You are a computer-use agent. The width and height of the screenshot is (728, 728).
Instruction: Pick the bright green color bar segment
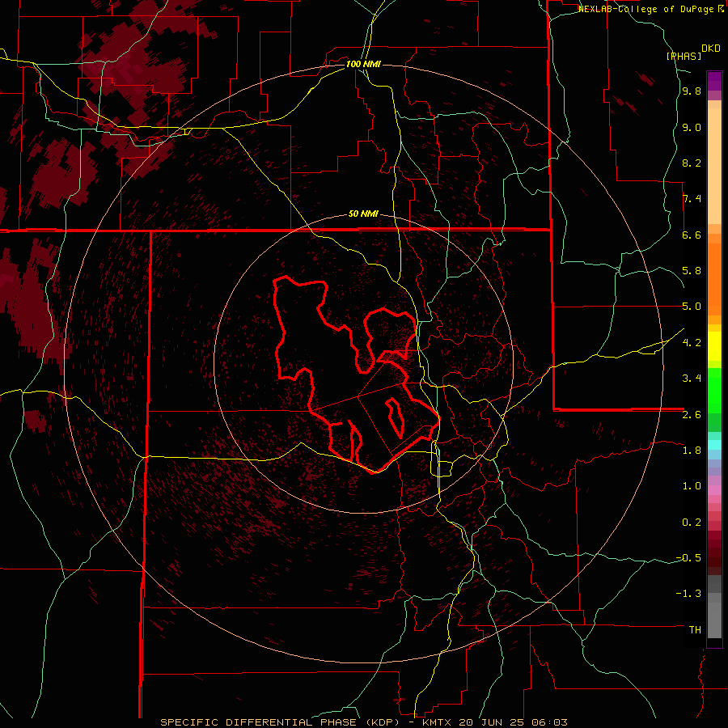coord(714,390)
